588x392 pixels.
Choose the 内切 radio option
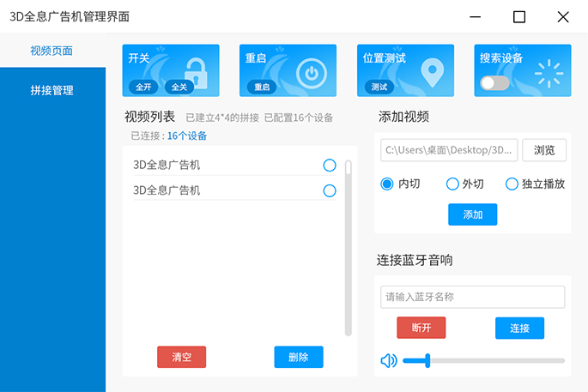click(x=387, y=184)
